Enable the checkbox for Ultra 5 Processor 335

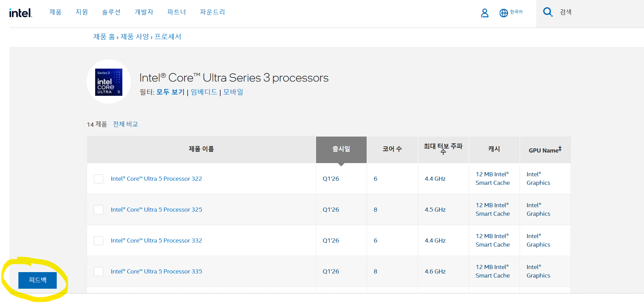pyautogui.click(x=99, y=271)
